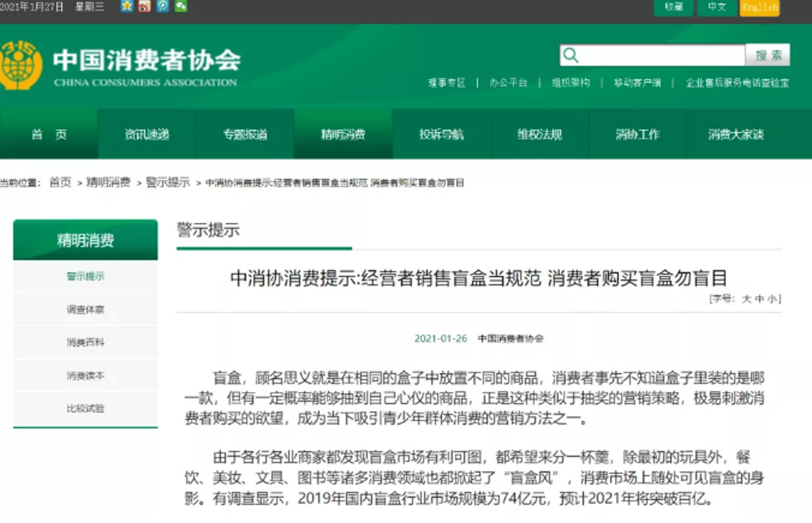Viewport: 812px width, 523px height.
Task: Click the Weibo share icon
Action: [145, 6]
